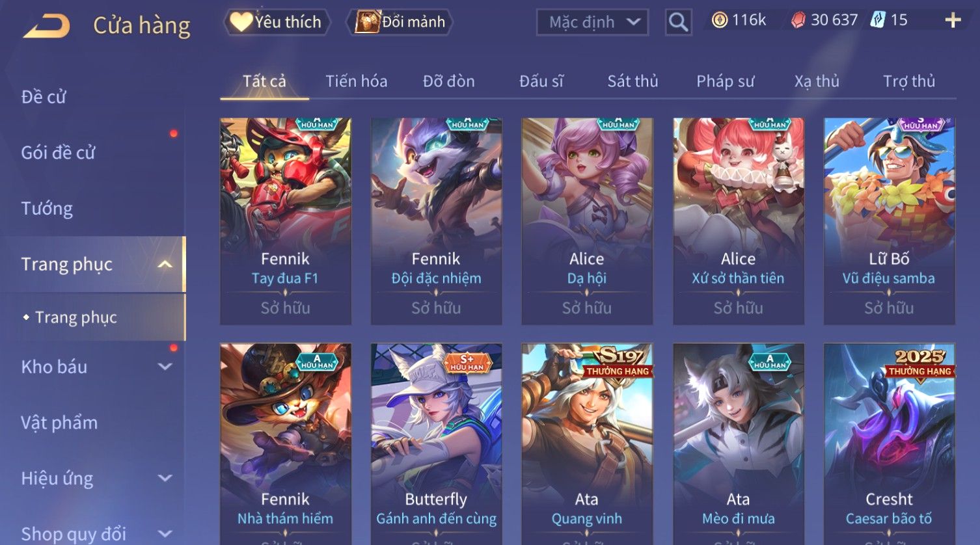Open the search magnifier icon
Viewport: 980px width, 545px height.
678,22
